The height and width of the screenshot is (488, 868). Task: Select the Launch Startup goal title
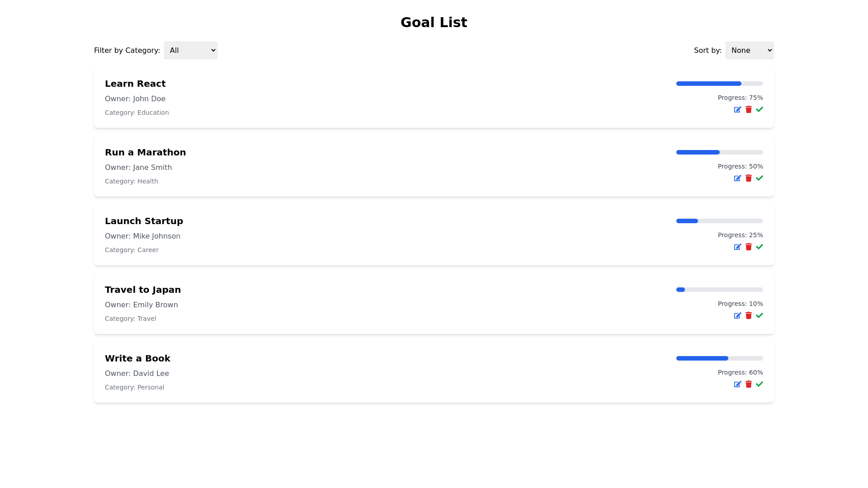[x=144, y=221]
